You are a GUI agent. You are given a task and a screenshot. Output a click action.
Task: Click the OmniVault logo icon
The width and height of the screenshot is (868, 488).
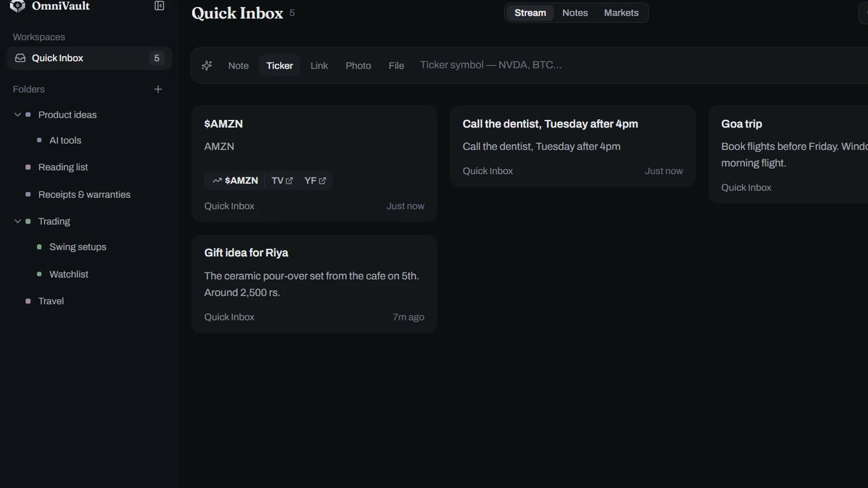tap(17, 6)
